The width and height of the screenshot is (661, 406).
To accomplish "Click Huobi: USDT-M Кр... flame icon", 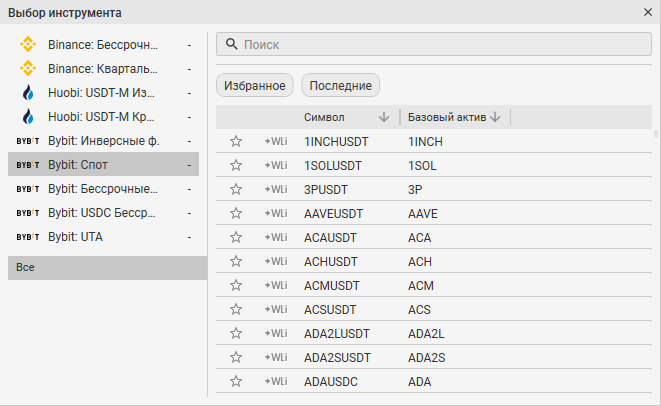I will [28, 116].
